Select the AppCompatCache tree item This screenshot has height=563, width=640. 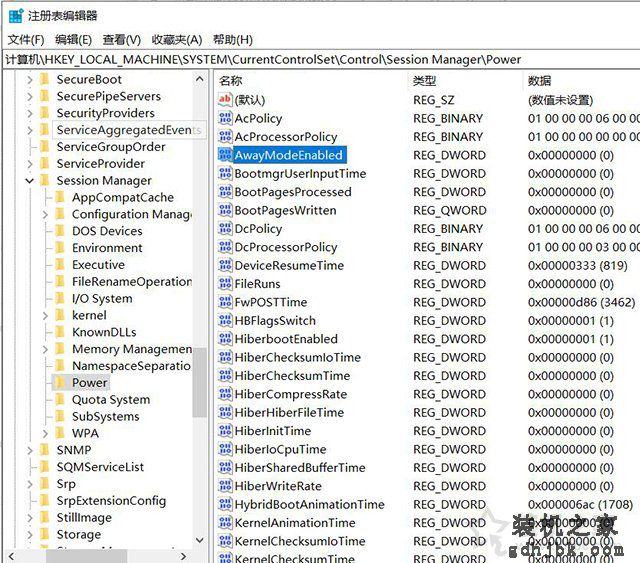pos(123,197)
